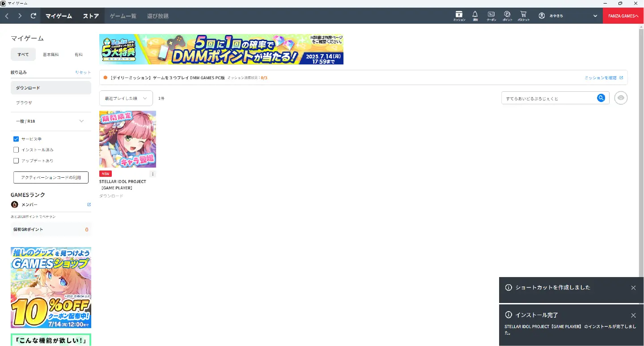Open the shopping basket (バスケット) icon
The image size is (644, 346).
pos(524,16)
